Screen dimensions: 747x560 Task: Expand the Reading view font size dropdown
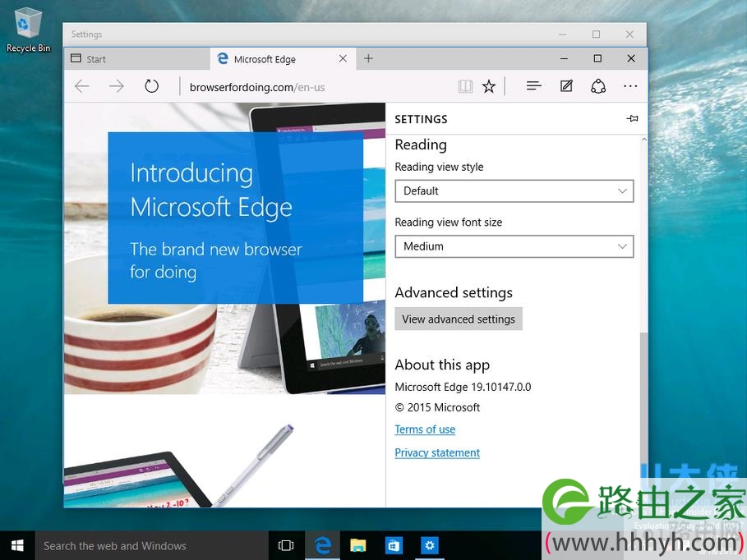coord(514,246)
